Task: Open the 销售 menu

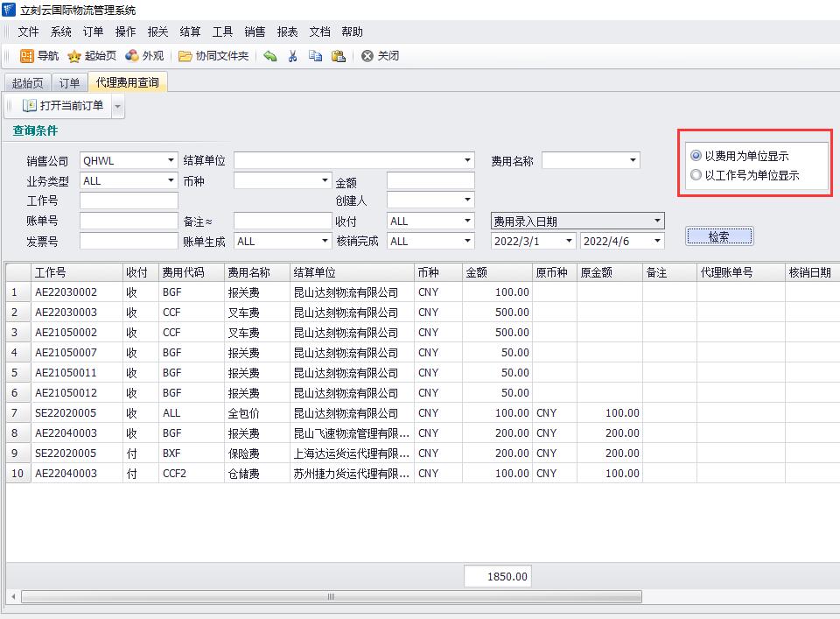Action: [x=255, y=32]
